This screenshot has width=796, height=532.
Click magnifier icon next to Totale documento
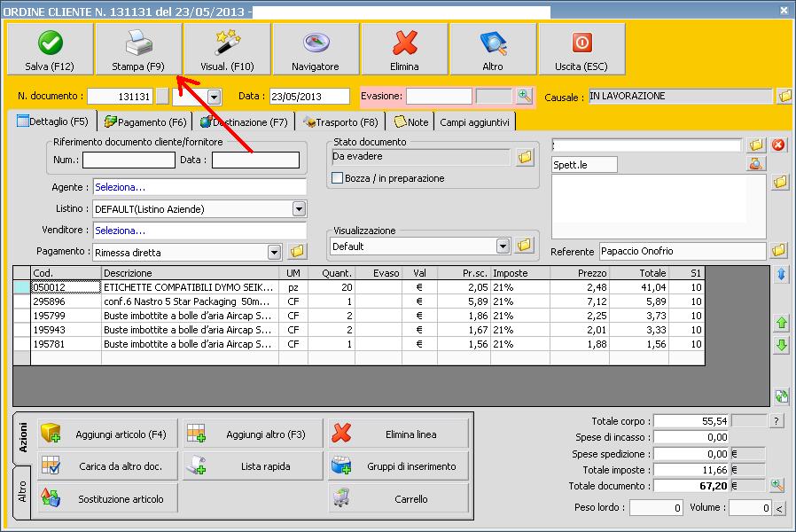coord(776,485)
